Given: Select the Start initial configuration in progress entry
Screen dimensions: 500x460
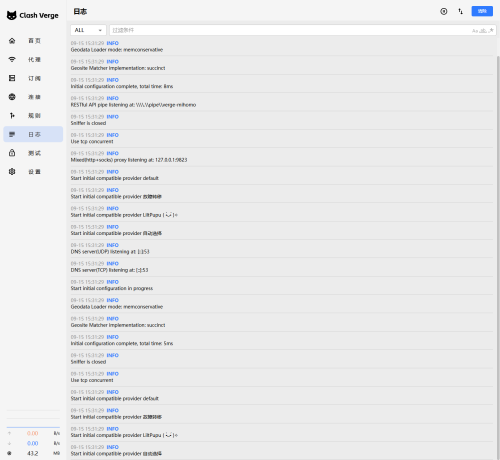Looking at the screenshot, I should pos(282,285).
